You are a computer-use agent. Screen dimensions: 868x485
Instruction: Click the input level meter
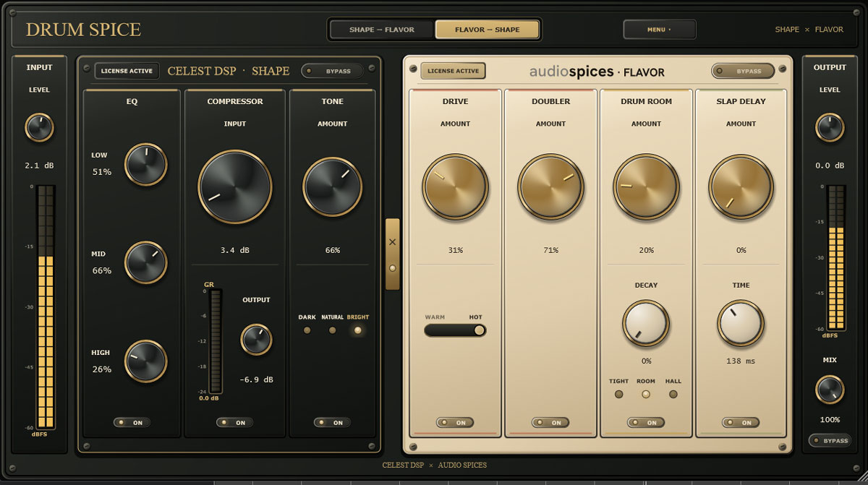coord(45,307)
